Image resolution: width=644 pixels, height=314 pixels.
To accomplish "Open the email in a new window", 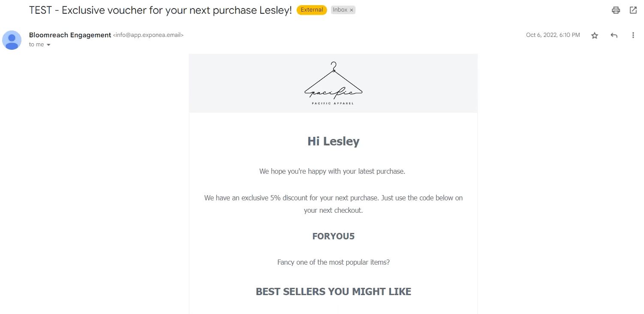I will coord(633,10).
